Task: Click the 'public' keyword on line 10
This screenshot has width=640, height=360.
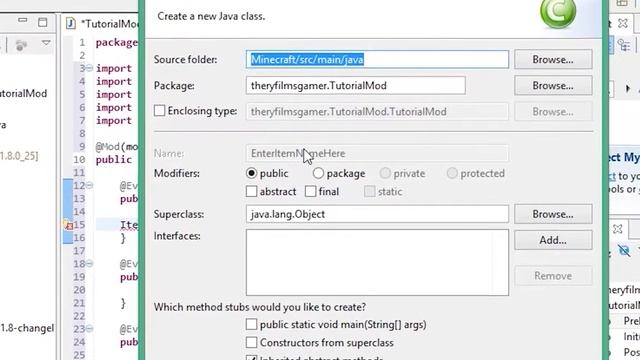Action: pyautogui.click(x=114, y=160)
